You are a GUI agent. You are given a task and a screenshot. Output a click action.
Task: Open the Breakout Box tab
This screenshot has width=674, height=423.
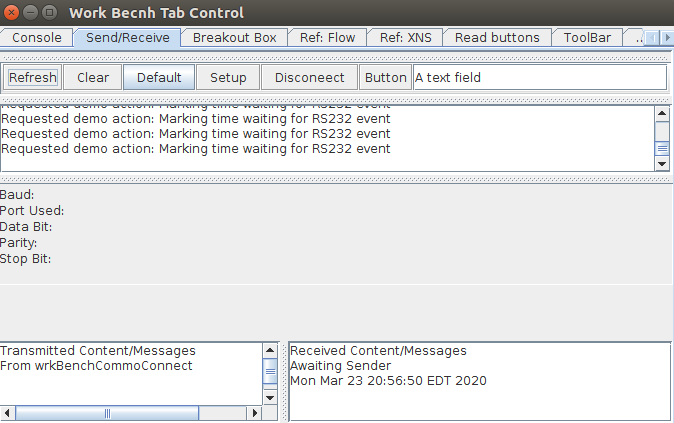click(x=234, y=38)
